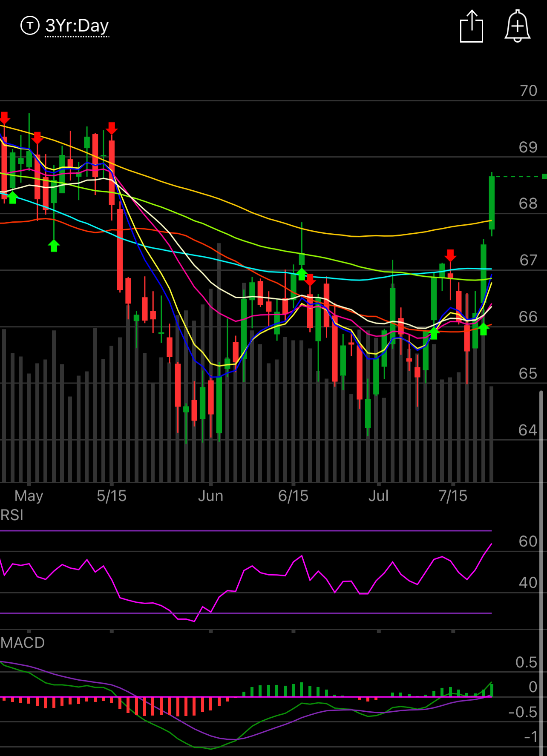Tap the RSI 40 level label
Viewport: 547px width, 756px height.
point(528,583)
